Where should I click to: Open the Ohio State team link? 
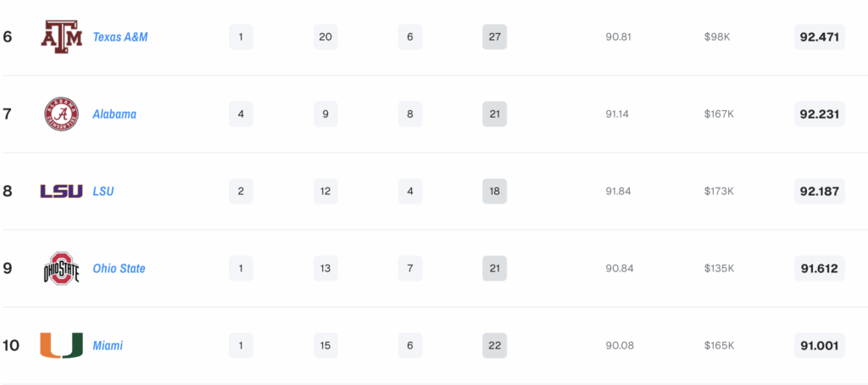pos(119,268)
